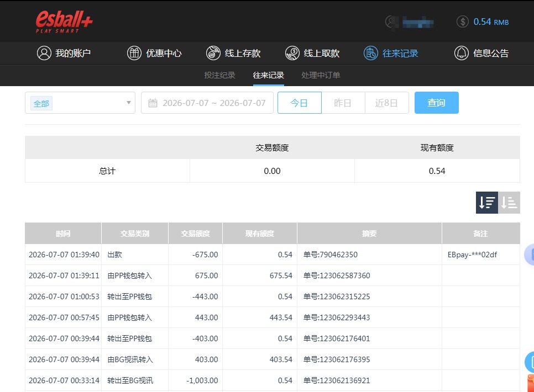The width and height of the screenshot is (534, 392).
Task: Click the 由BG视讯转入 transaction type
Action: point(130,359)
